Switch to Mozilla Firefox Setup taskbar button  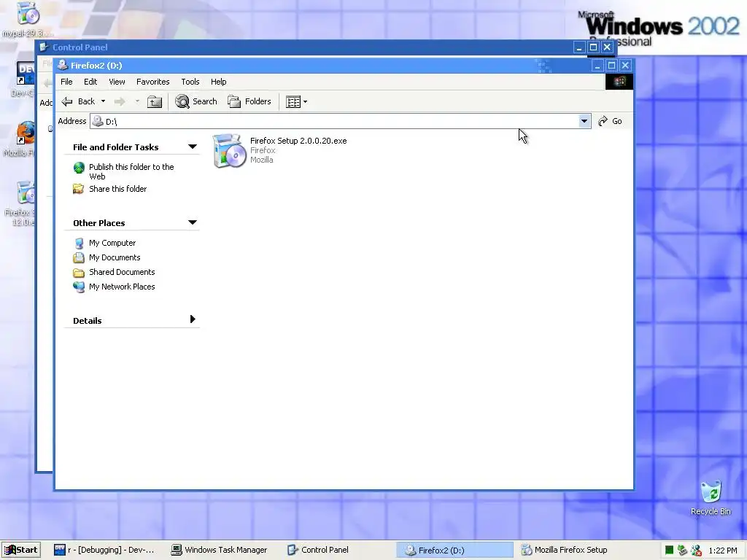pos(565,550)
